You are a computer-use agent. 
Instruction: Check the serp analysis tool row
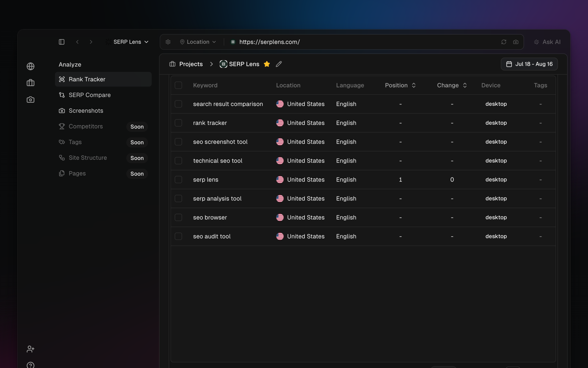tap(178, 198)
